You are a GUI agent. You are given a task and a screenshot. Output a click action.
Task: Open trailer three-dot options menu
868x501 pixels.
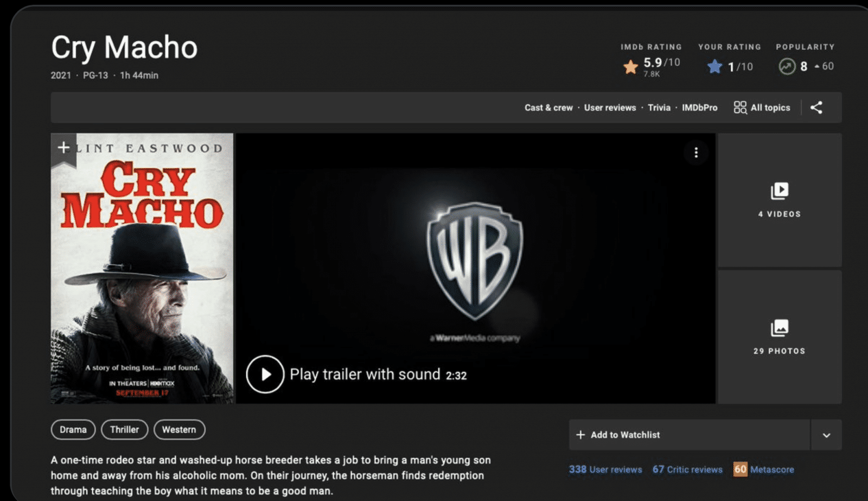[x=696, y=153]
